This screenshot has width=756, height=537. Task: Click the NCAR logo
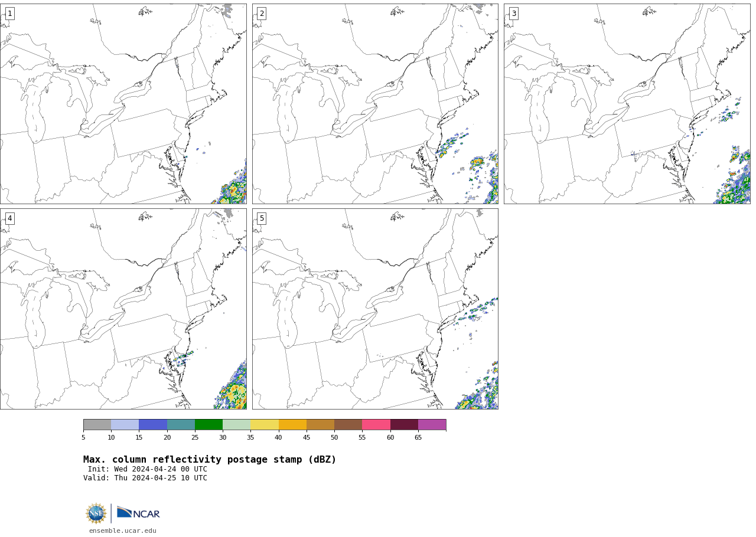point(138,513)
